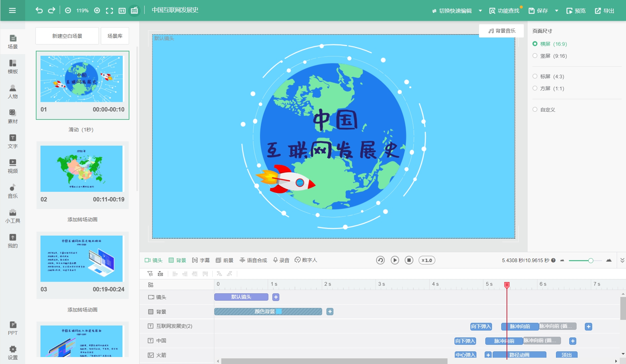626x364 pixels.
Task: Switch to the 字幕 tab
Action: [x=201, y=260]
